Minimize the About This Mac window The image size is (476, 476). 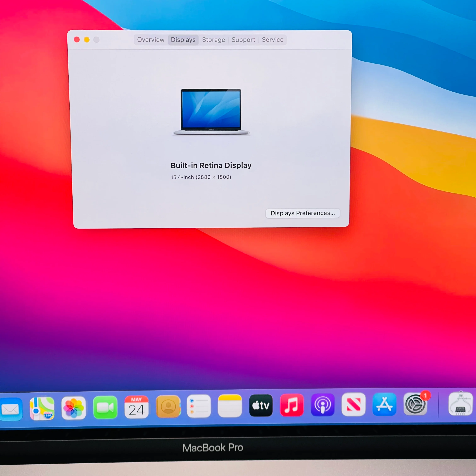[86, 40]
